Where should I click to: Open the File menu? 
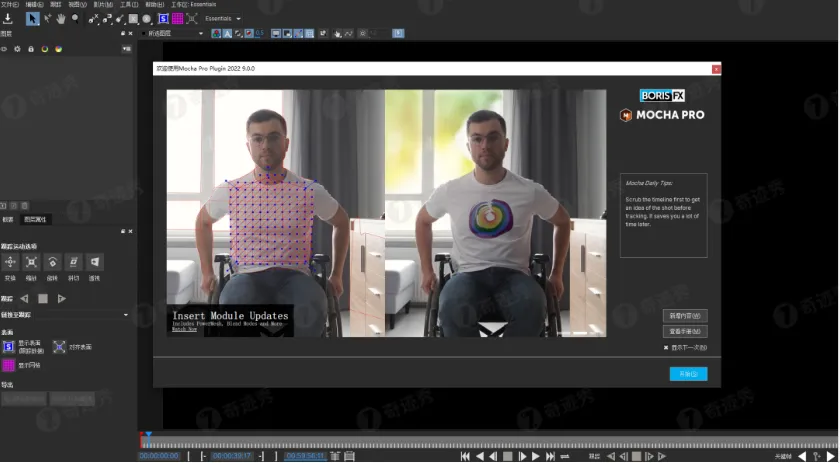pyautogui.click(x=10, y=4)
